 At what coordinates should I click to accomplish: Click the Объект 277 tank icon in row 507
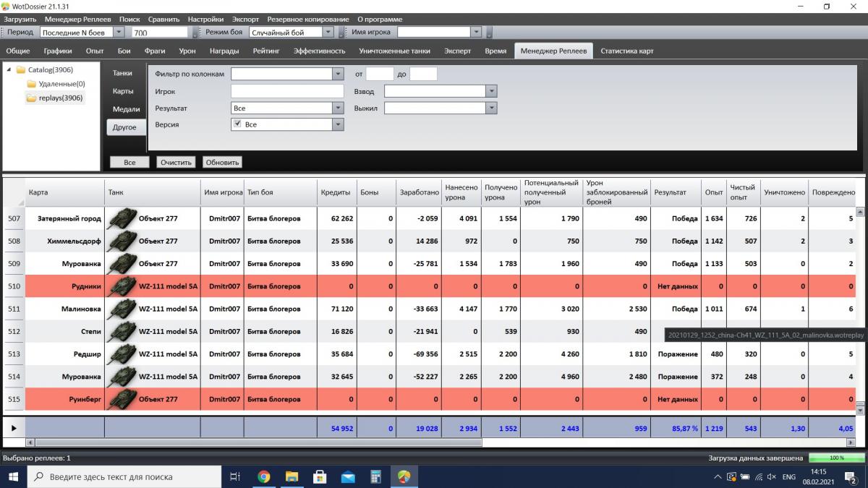(122, 218)
